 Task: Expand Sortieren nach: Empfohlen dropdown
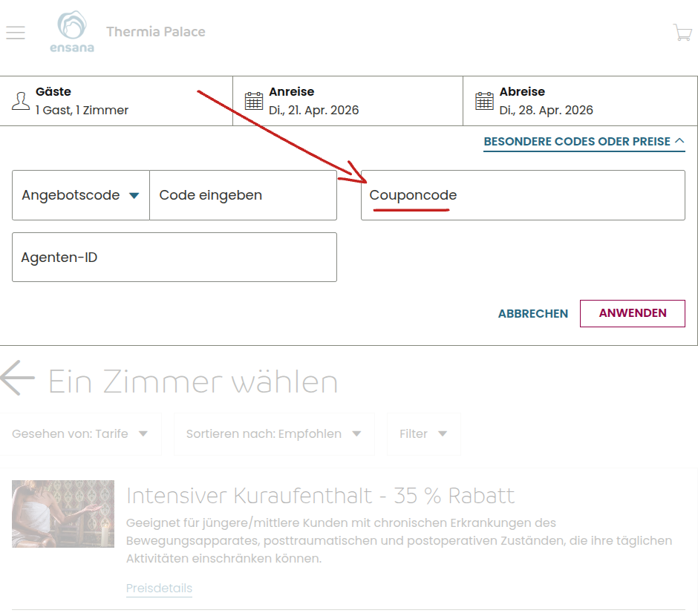point(273,434)
